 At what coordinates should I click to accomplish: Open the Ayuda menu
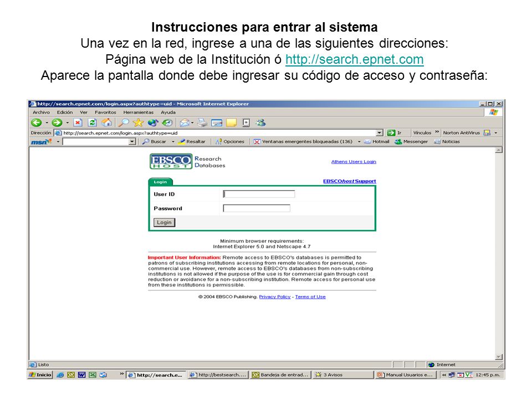(168, 112)
